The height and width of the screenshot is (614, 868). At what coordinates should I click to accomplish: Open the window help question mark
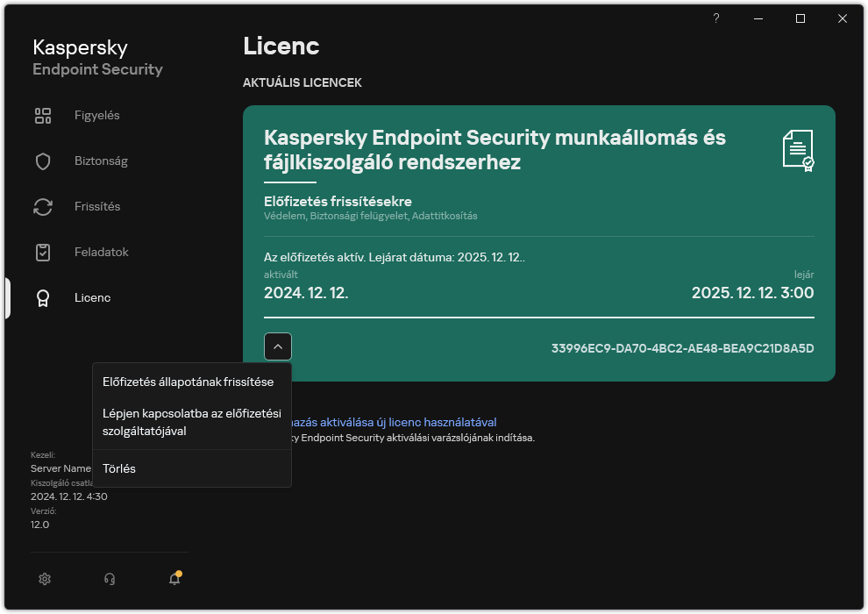[x=715, y=18]
